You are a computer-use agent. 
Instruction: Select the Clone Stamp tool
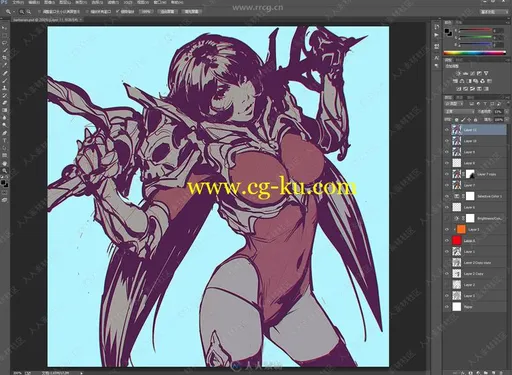pos(4,88)
